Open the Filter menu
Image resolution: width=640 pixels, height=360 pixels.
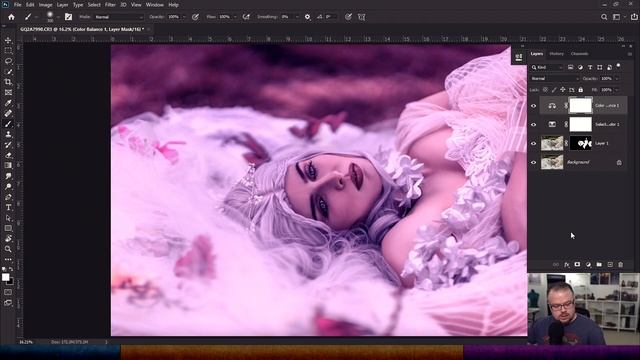click(110, 5)
